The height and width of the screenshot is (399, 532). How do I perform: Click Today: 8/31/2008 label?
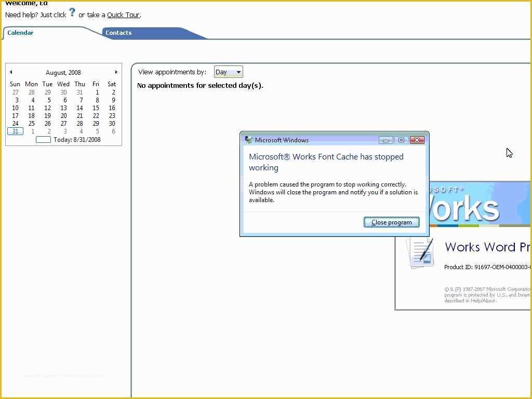tap(77, 139)
